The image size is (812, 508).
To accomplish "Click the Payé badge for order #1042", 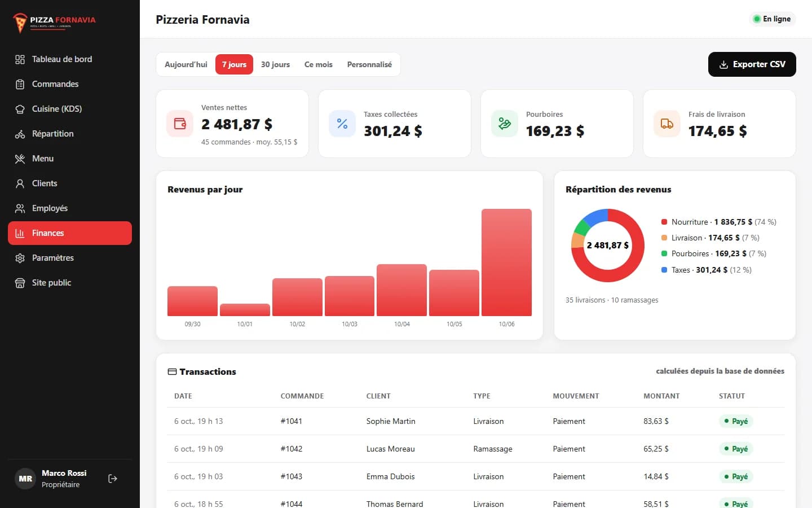I will tap(736, 449).
